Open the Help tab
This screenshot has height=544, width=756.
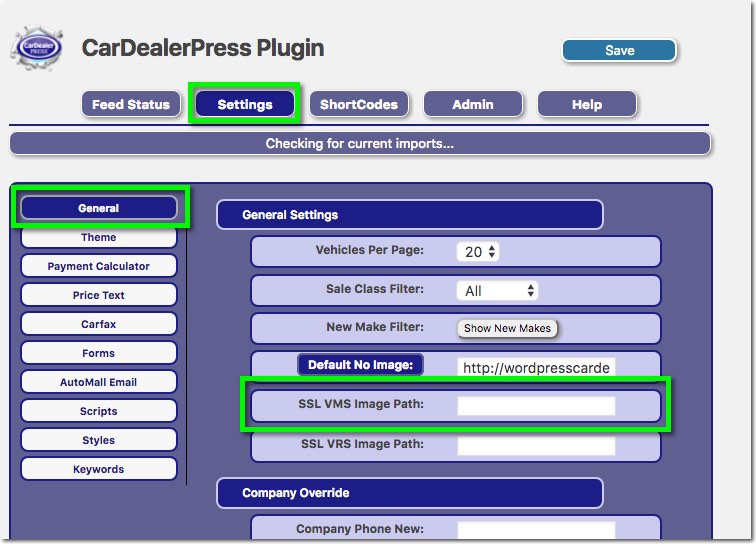click(587, 104)
